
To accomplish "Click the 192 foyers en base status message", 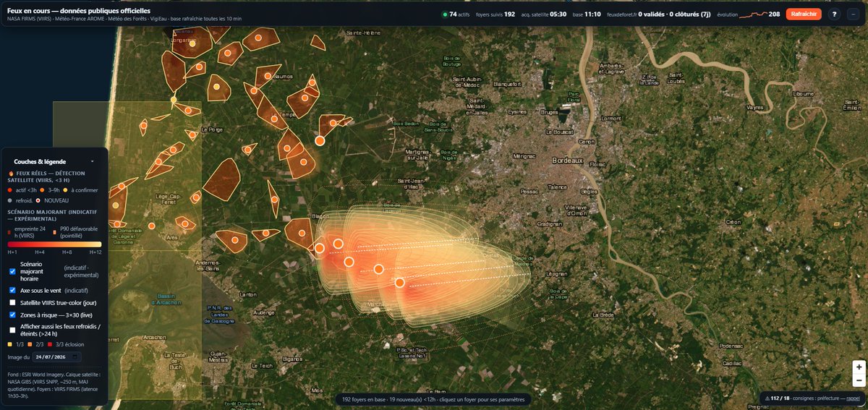I will coord(434,398).
